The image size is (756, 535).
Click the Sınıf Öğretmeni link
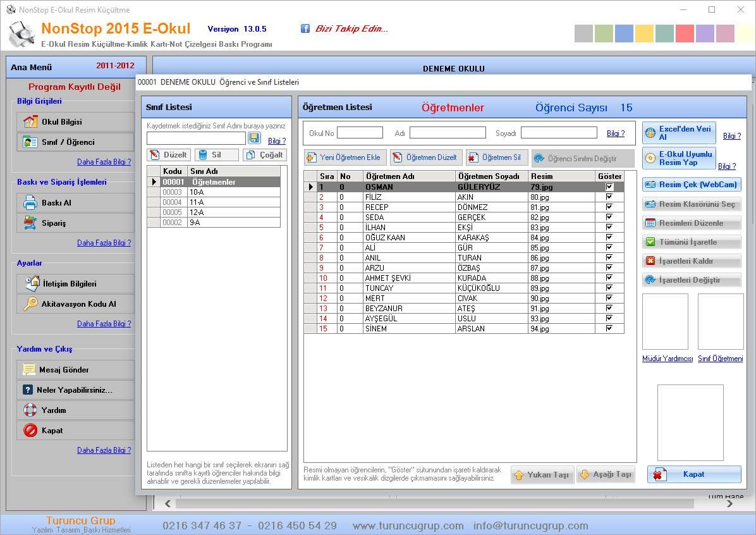[721, 359]
